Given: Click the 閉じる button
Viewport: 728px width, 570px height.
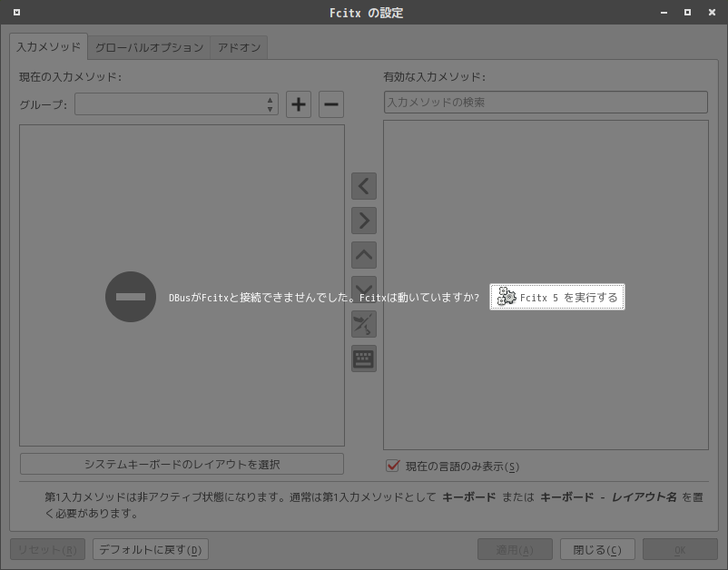Looking at the screenshot, I should point(597,549).
